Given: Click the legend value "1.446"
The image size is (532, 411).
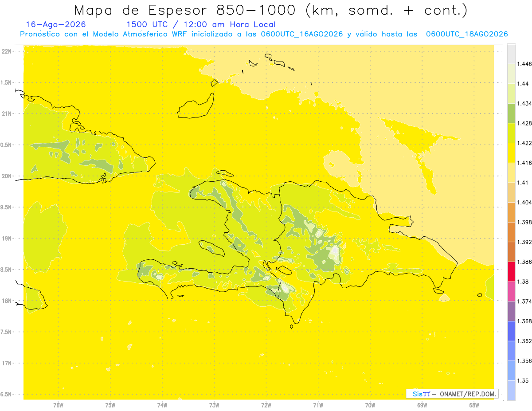Looking at the screenshot, I should tap(524, 64).
